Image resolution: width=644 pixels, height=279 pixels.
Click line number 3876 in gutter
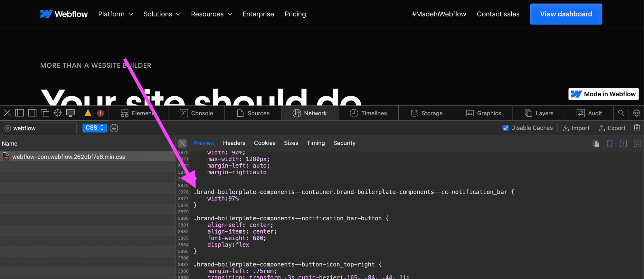click(x=183, y=192)
